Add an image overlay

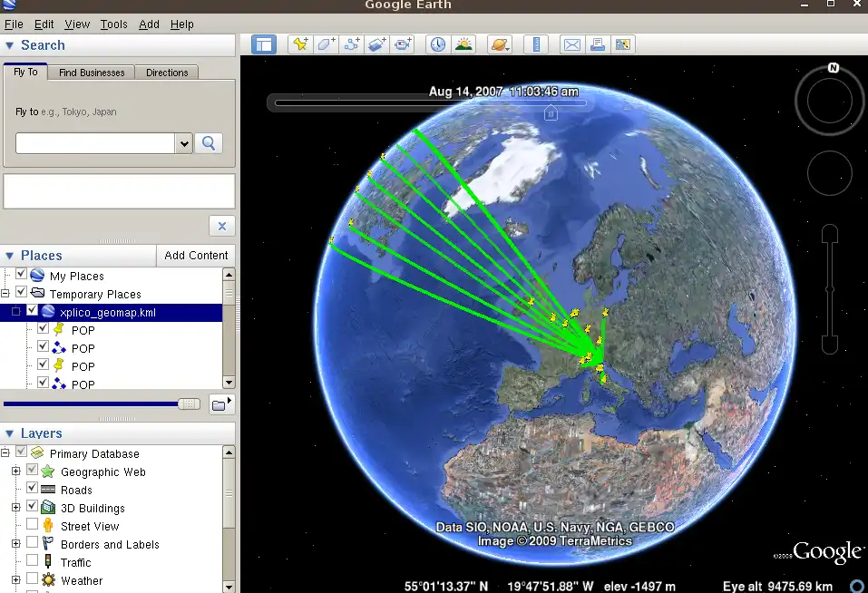tap(377, 44)
